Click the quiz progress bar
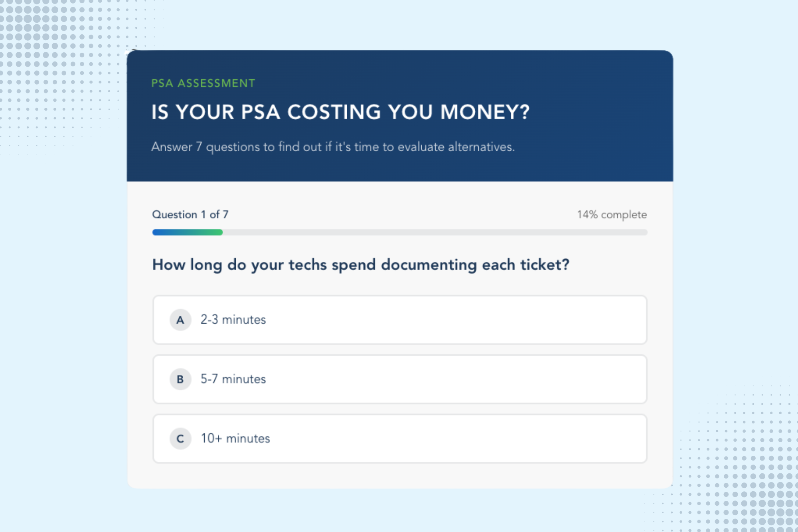Viewport: 798px width, 532px height. [399, 232]
